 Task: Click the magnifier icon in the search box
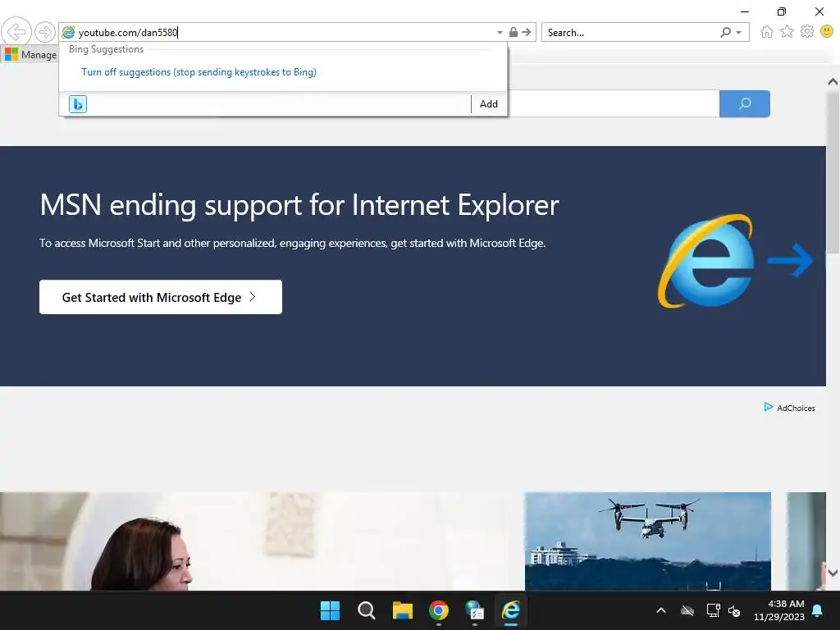tap(725, 32)
